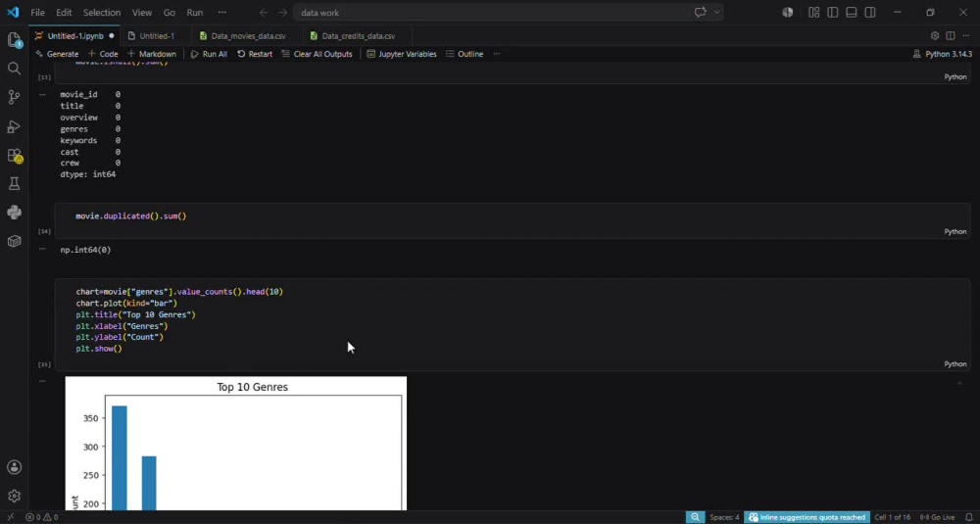The height and width of the screenshot is (524, 980).
Task: Click Generate in notebook toolbar
Action: (57, 54)
